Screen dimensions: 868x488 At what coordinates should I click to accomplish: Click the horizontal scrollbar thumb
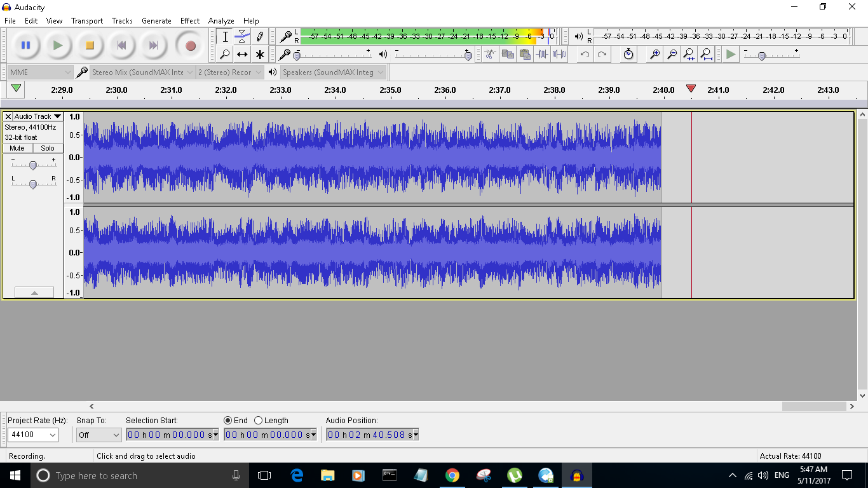tap(814, 407)
